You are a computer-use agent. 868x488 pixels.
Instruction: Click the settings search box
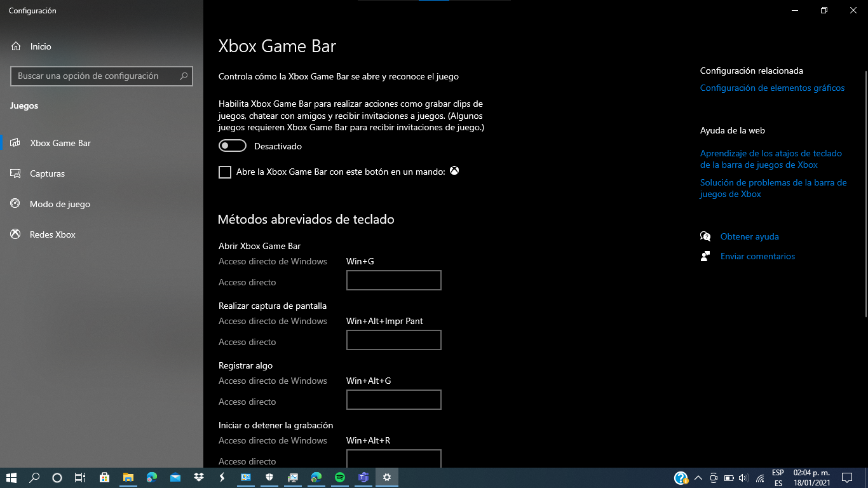pos(102,76)
